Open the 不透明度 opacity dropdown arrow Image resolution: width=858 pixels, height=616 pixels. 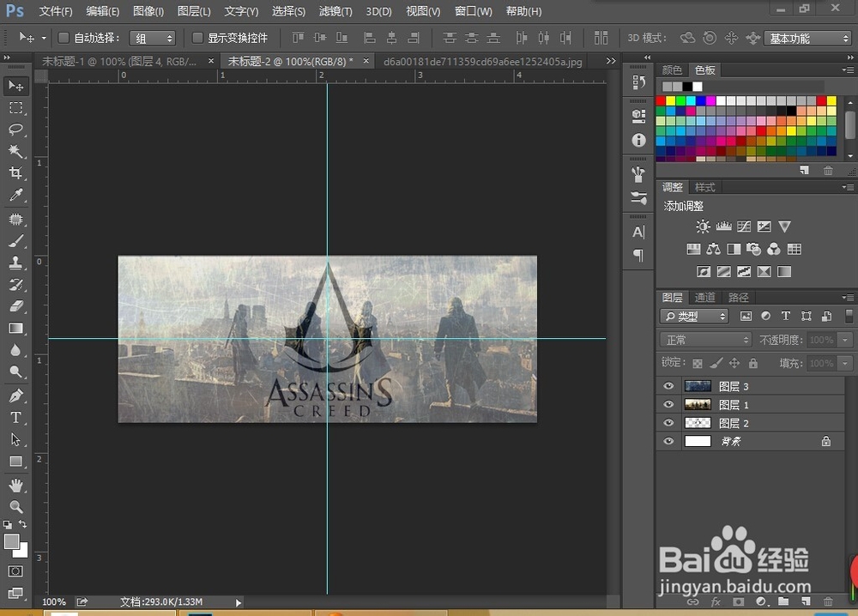pos(845,340)
